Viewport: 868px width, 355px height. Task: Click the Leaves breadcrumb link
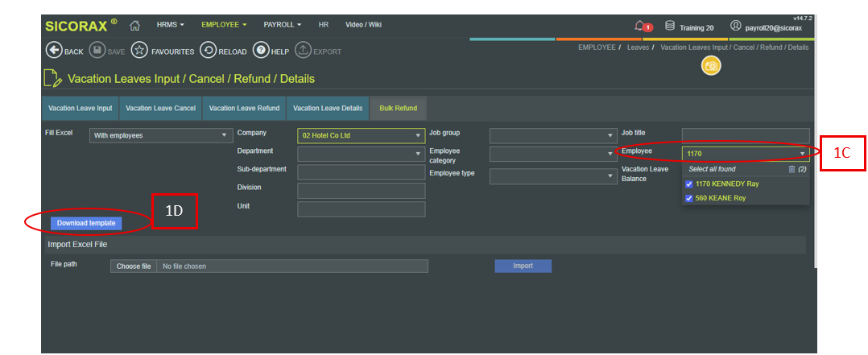[x=638, y=47]
